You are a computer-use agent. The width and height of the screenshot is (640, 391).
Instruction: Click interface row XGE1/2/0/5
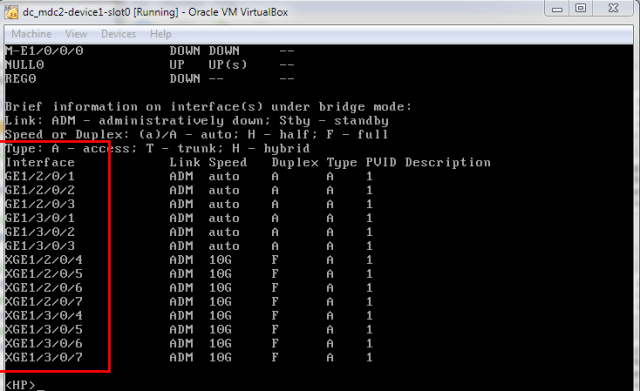coord(189,274)
